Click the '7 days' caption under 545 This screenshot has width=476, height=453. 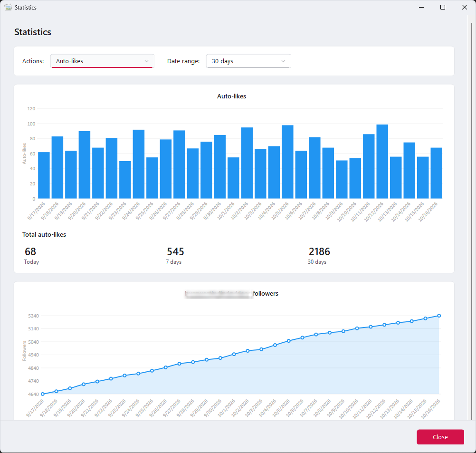[x=174, y=262]
